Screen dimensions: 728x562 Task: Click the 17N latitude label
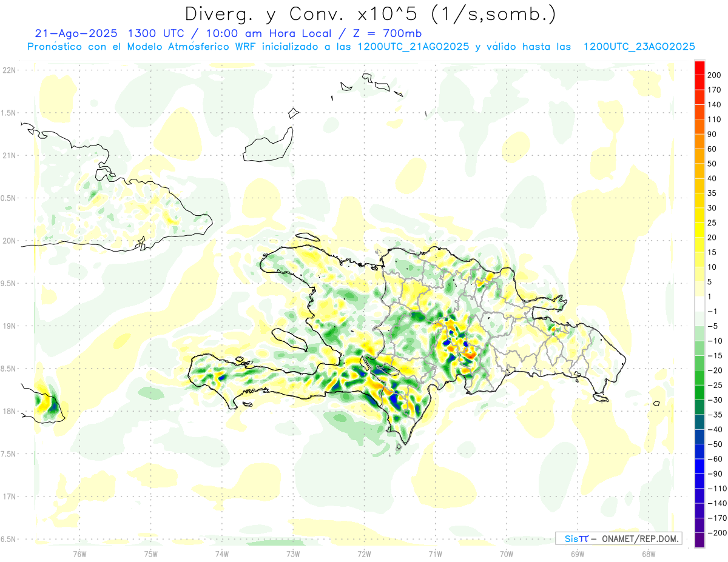point(9,497)
